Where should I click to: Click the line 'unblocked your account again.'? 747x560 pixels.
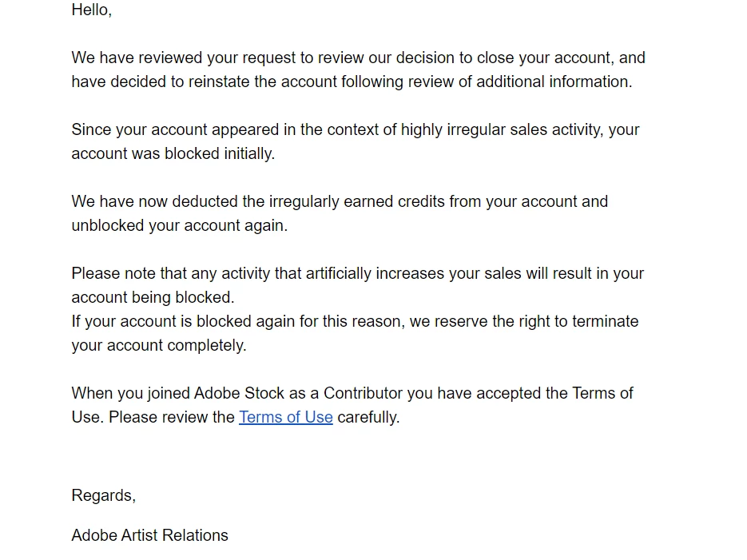pyautogui.click(x=179, y=225)
